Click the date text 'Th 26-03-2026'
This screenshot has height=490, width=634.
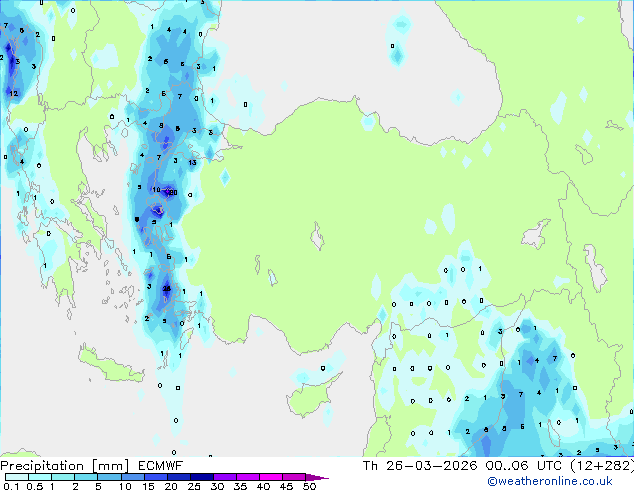pyautogui.click(x=420, y=466)
